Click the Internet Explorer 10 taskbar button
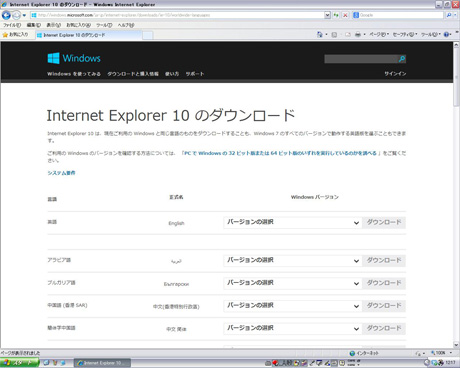Screen dimensions: 460x368 [102, 363]
